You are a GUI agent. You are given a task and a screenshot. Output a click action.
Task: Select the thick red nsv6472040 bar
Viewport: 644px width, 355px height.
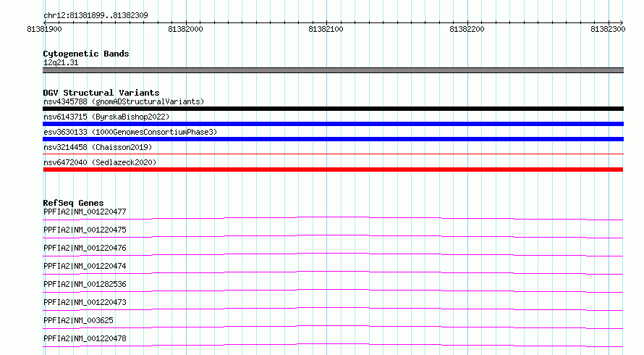333,170
